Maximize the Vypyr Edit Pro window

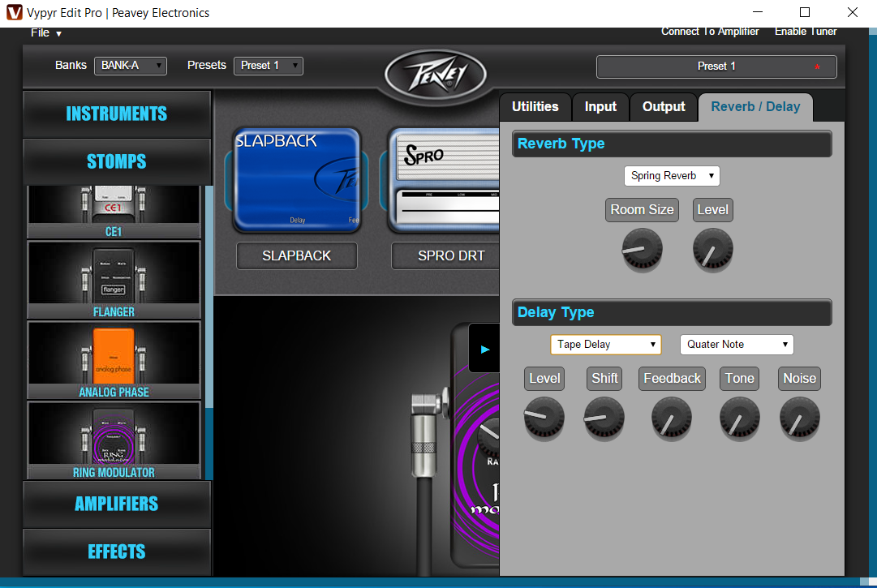click(x=804, y=12)
